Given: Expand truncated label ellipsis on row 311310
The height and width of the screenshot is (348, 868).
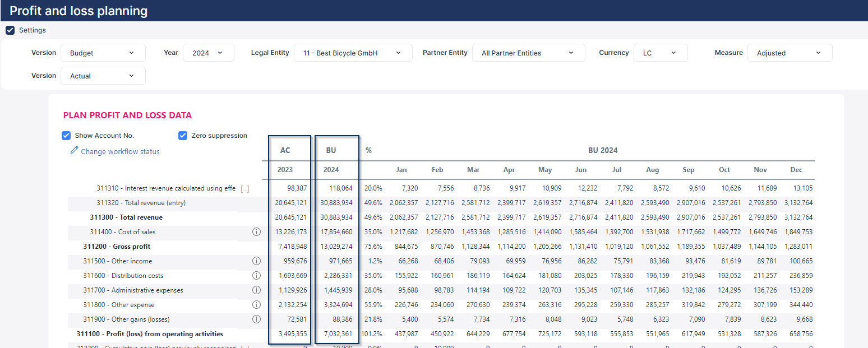Looking at the screenshot, I should [x=244, y=189].
